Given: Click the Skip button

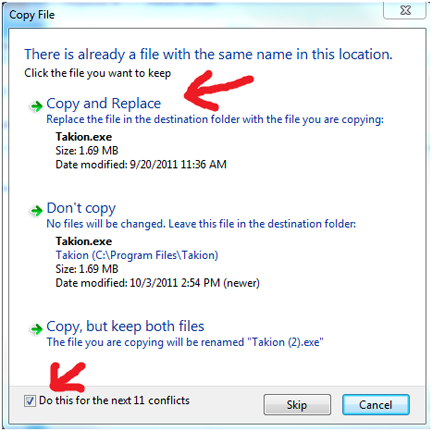Looking at the screenshot, I should [x=297, y=405].
